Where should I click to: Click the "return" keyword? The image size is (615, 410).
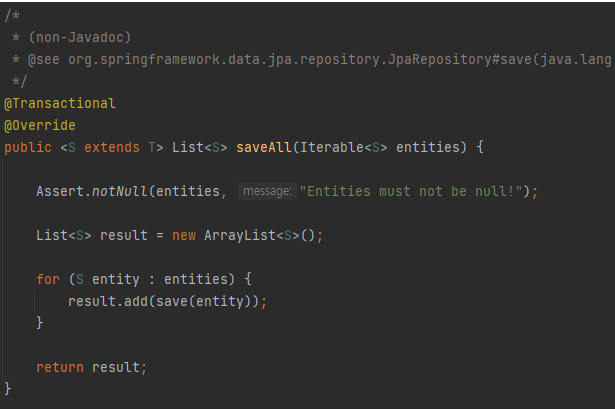point(60,367)
